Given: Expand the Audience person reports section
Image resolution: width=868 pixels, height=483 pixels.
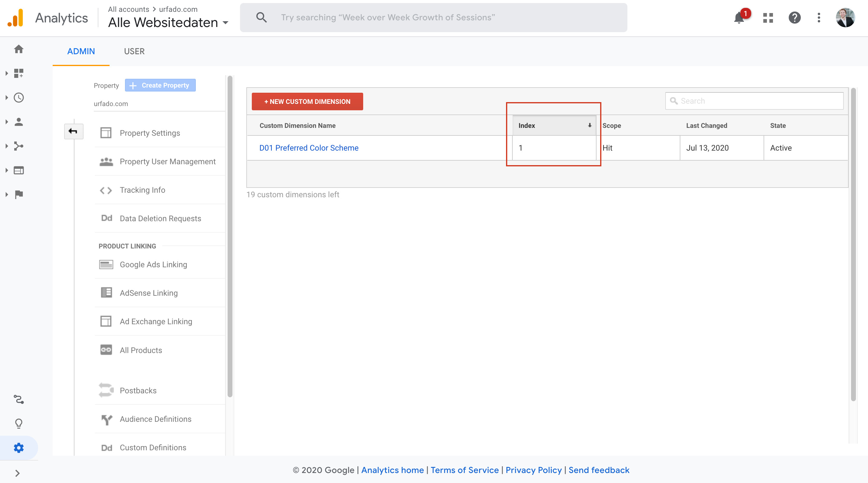Looking at the screenshot, I should (18, 122).
